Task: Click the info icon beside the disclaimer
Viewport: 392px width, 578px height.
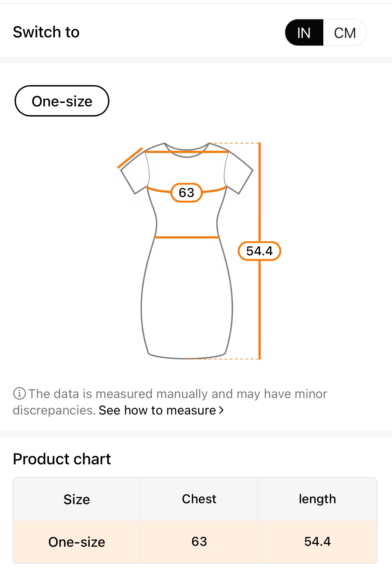Action: click(19, 393)
